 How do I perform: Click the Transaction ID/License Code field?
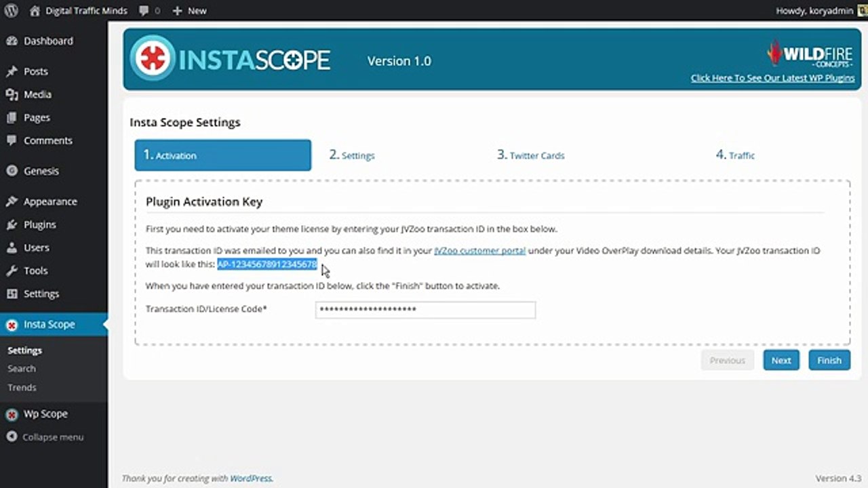tap(425, 310)
